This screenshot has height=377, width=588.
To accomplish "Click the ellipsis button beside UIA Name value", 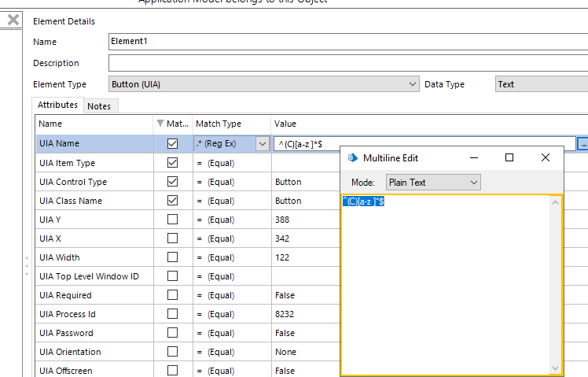I will [583, 144].
